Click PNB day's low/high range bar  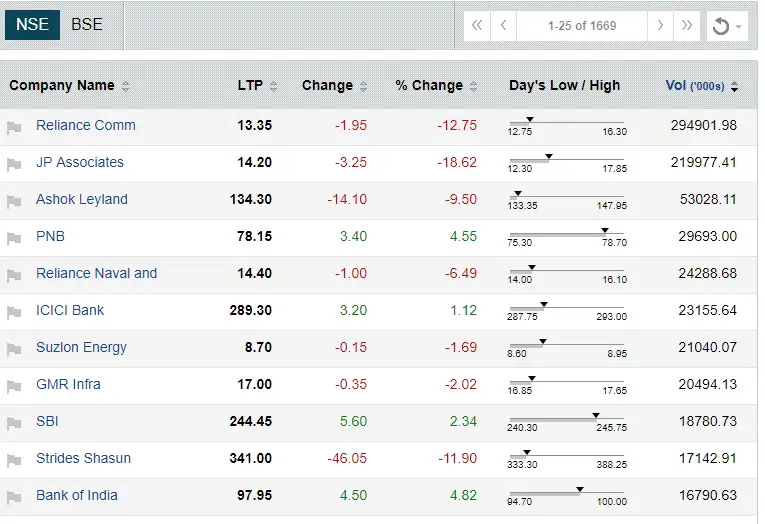pos(567,234)
